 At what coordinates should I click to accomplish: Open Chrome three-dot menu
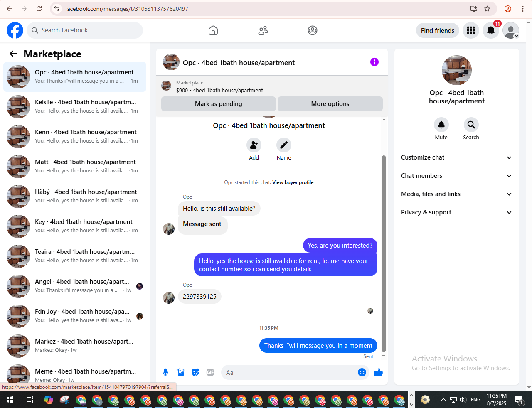523,9
